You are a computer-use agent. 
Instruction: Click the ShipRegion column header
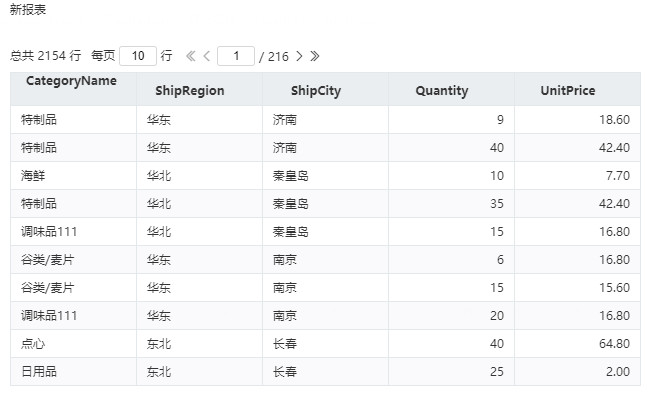pyautogui.click(x=199, y=89)
